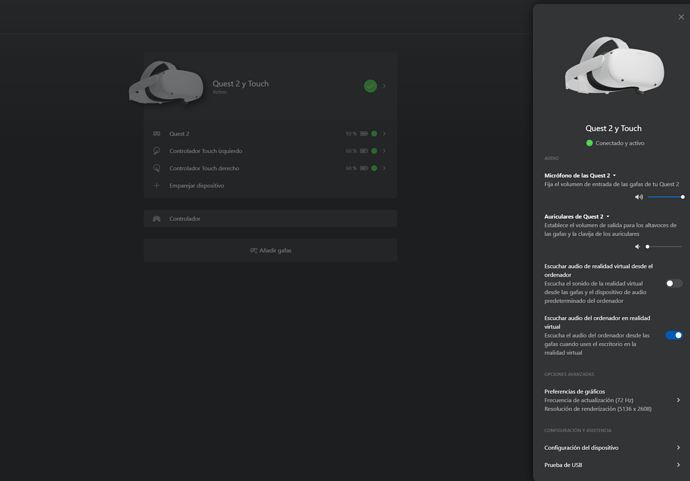Click the green status dot in Quest 2 row
This screenshot has width=690, height=481.
click(x=374, y=134)
